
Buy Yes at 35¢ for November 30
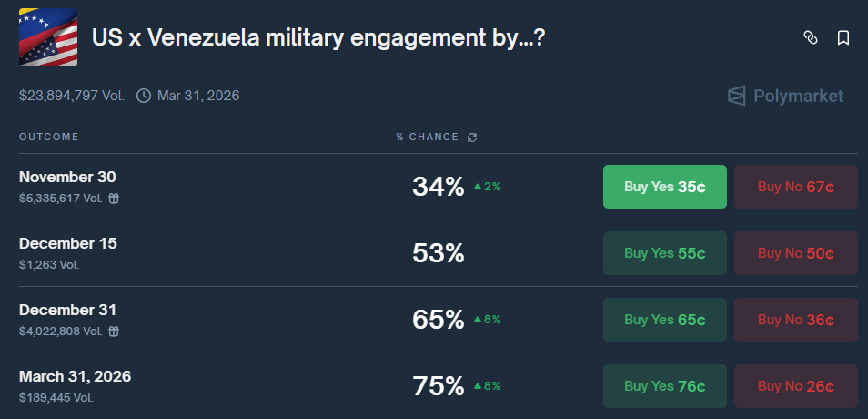tap(664, 187)
